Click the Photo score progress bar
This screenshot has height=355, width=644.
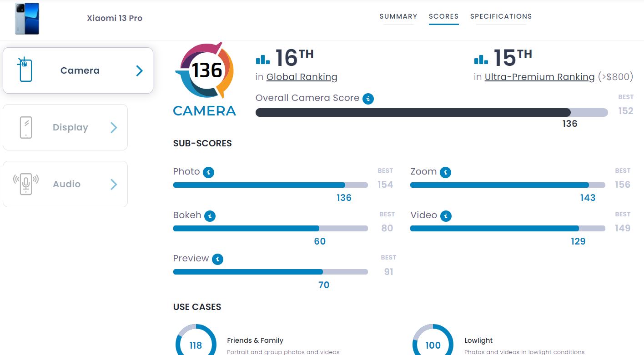pyautogui.click(x=271, y=185)
